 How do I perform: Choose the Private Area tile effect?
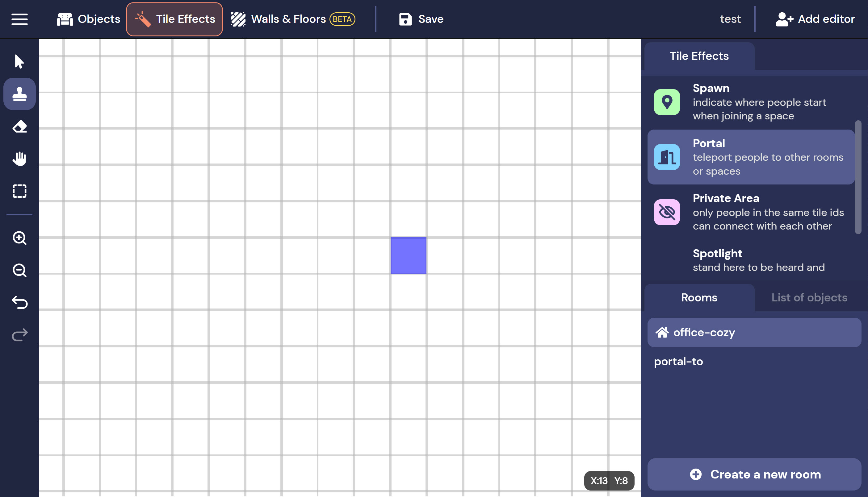point(750,212)
